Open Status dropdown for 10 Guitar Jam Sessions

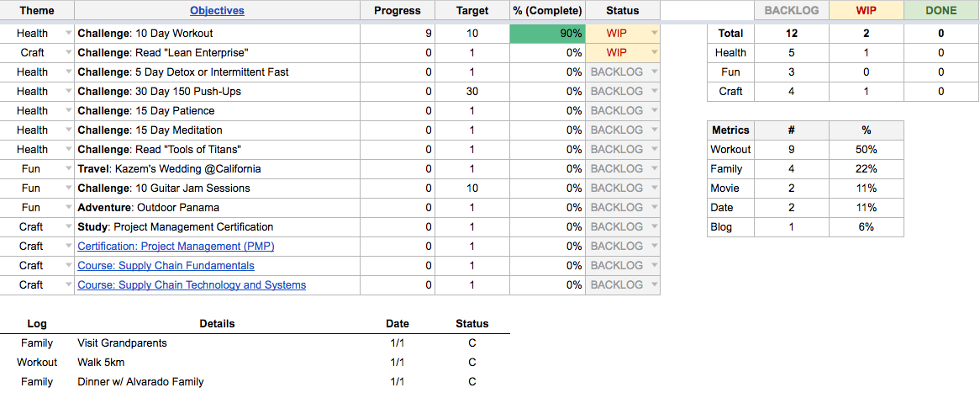(x=653, y=189)
